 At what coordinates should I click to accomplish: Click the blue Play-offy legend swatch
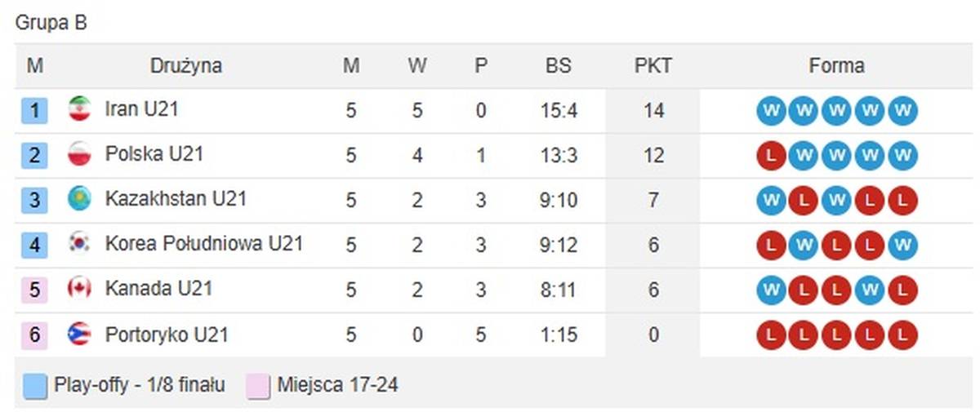coord(35,386)
